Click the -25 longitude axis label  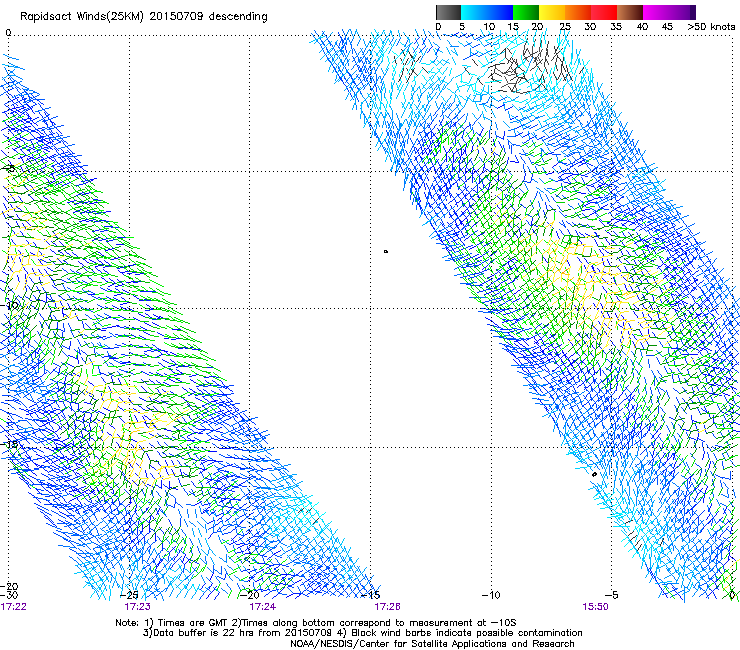point(129,595)
